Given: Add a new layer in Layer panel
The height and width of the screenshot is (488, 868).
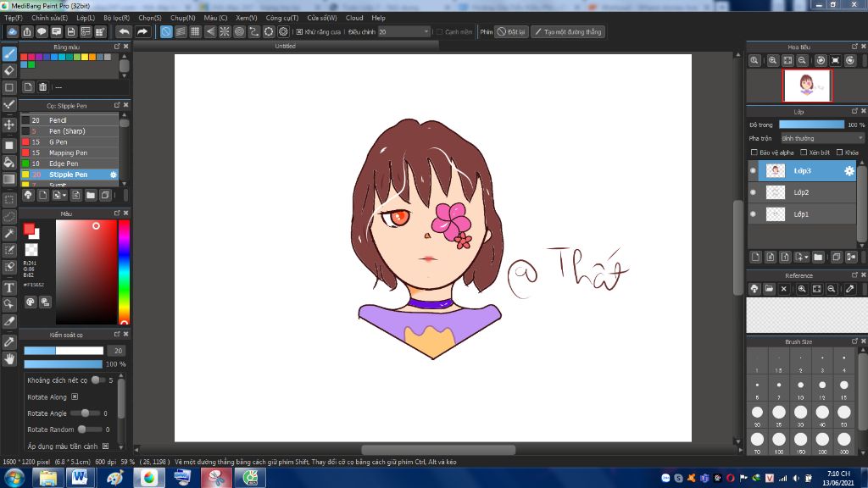Looking at the screenshot, I should point(755,257).
